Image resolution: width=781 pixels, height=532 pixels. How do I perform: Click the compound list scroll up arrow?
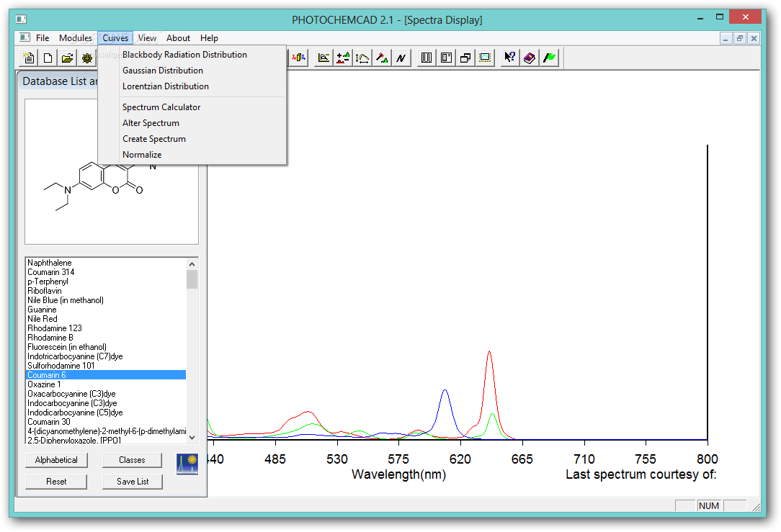pos(192,264)
